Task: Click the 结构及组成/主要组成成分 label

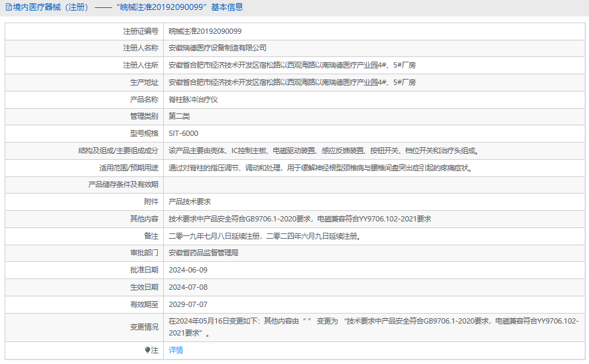Action: click(x=118, y=151)
